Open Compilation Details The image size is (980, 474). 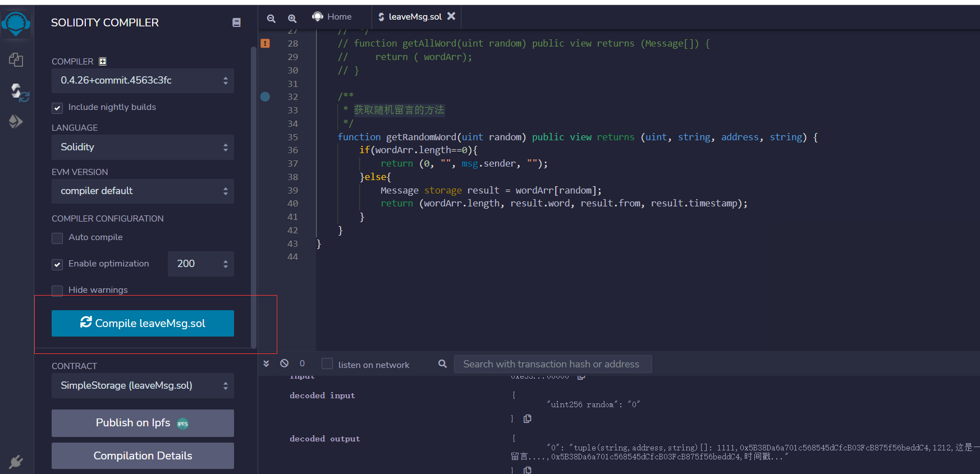point(143,455)
